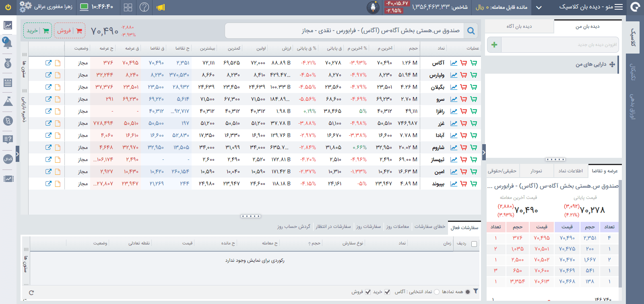The height and width of the screenshot is (304, 644).
Task: Click the filter funnel icon in orders panel
Action: [x=476, y=291]
